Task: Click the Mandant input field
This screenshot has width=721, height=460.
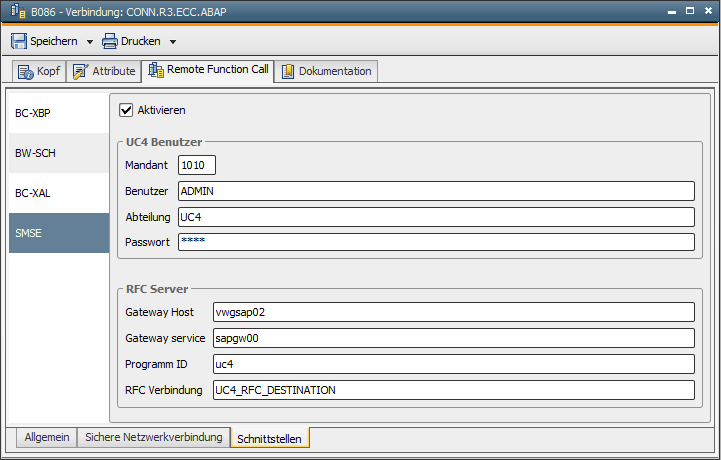Action: point(197,165)
